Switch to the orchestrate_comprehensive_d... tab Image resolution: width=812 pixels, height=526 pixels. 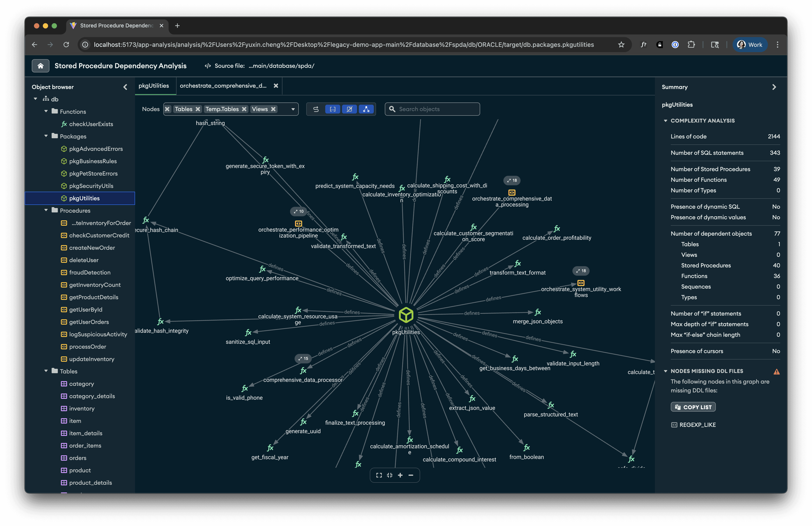223,86
